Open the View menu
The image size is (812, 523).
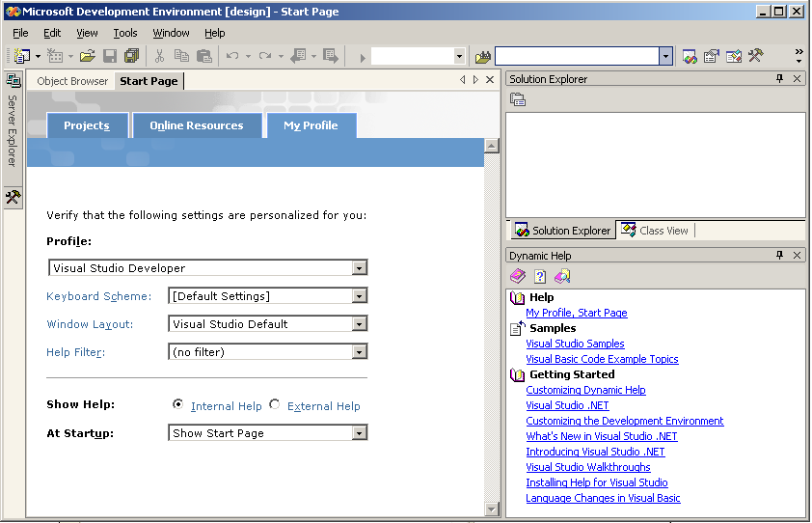[x=87, y=33]
